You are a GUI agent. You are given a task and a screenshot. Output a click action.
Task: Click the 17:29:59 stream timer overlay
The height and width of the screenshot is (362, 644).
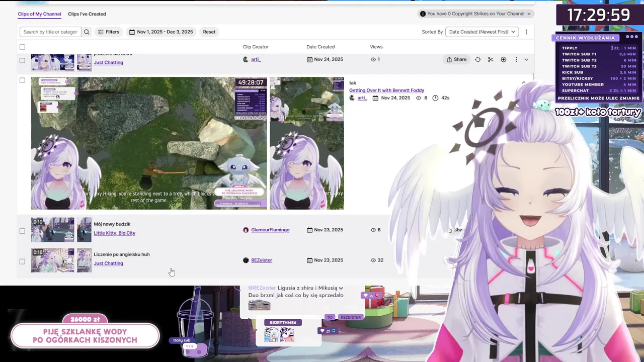click(x=598, y=15)
